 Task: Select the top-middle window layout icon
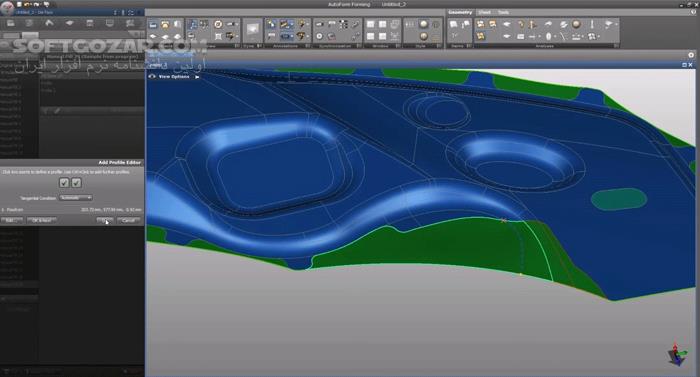tap(383, 25)
